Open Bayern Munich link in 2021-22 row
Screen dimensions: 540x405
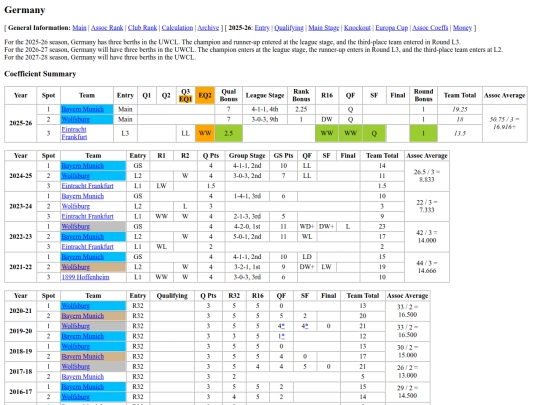(83, 257)
